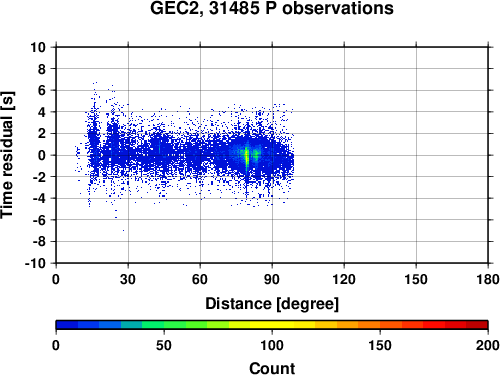Click the y-axis tick label 10
Viewport: 500px width, 375px height.
click(x=38, y=47)
